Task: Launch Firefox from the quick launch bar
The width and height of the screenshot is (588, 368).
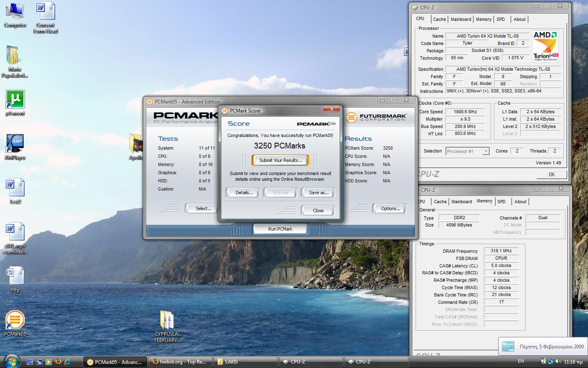Action: tap(58, 362)
